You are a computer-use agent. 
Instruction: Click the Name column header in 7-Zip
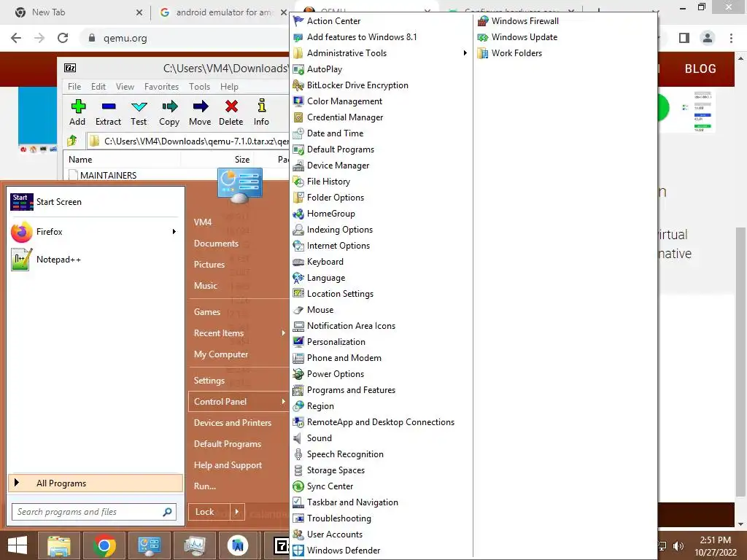122,160
